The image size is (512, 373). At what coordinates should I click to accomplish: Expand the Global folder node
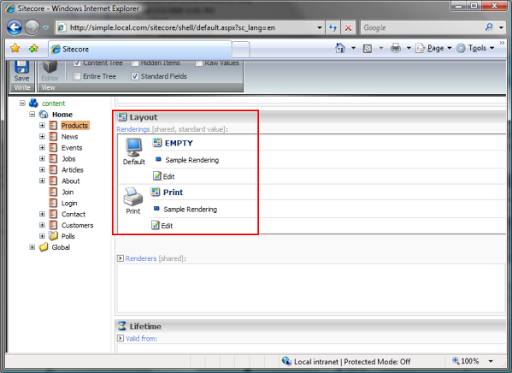tap(32, 247)
